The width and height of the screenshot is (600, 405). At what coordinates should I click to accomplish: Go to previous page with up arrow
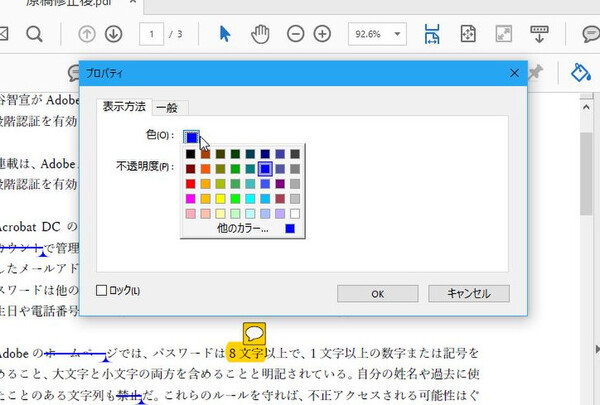[x=87, y=34]
